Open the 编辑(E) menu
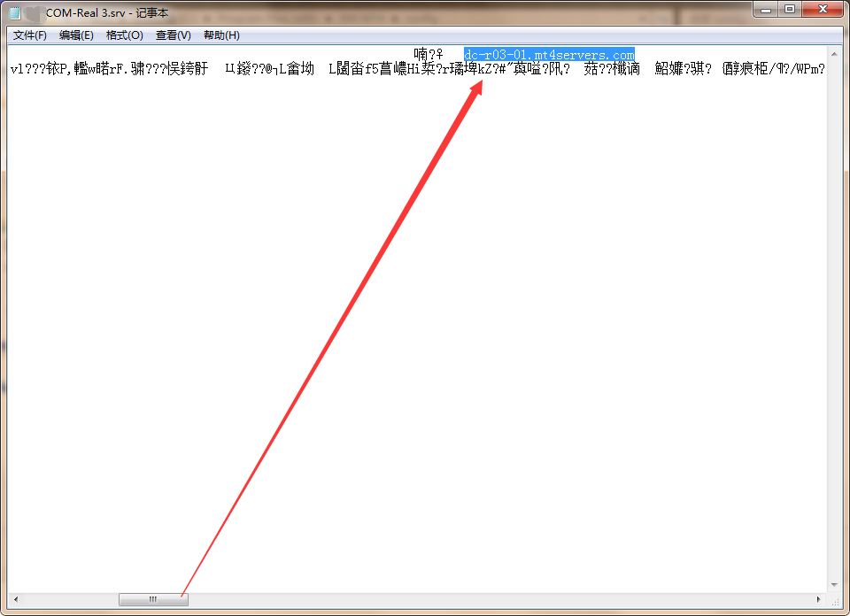 (x=76, y=35)
